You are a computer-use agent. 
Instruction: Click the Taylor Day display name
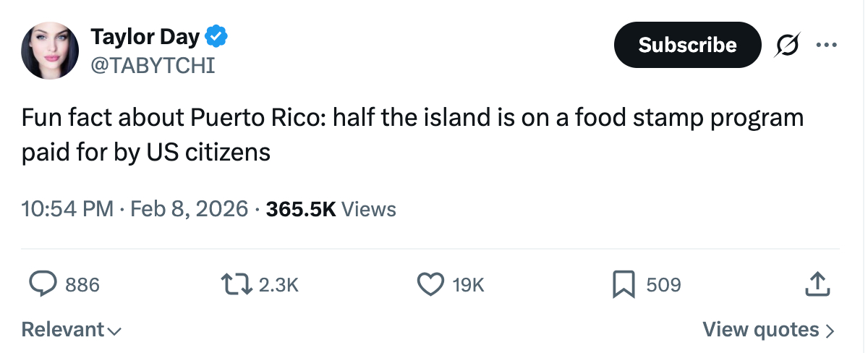pyautogui.click(x=145, y=36)
